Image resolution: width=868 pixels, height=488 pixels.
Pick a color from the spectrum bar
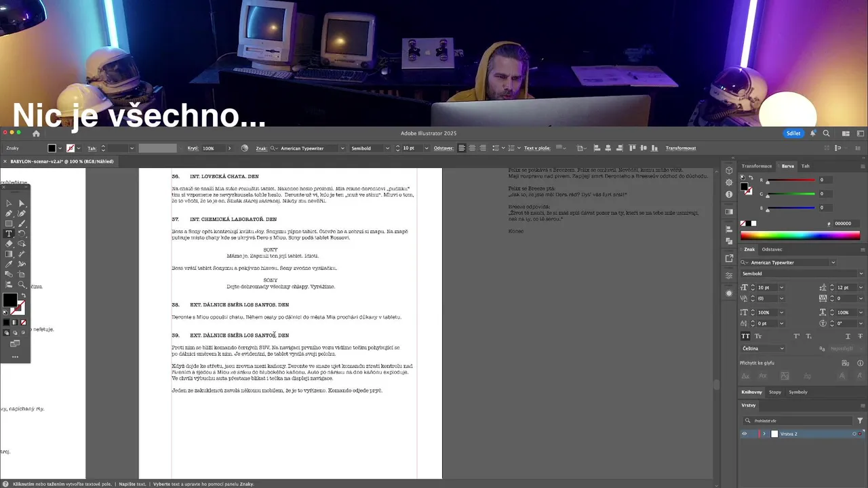(800, 236)
